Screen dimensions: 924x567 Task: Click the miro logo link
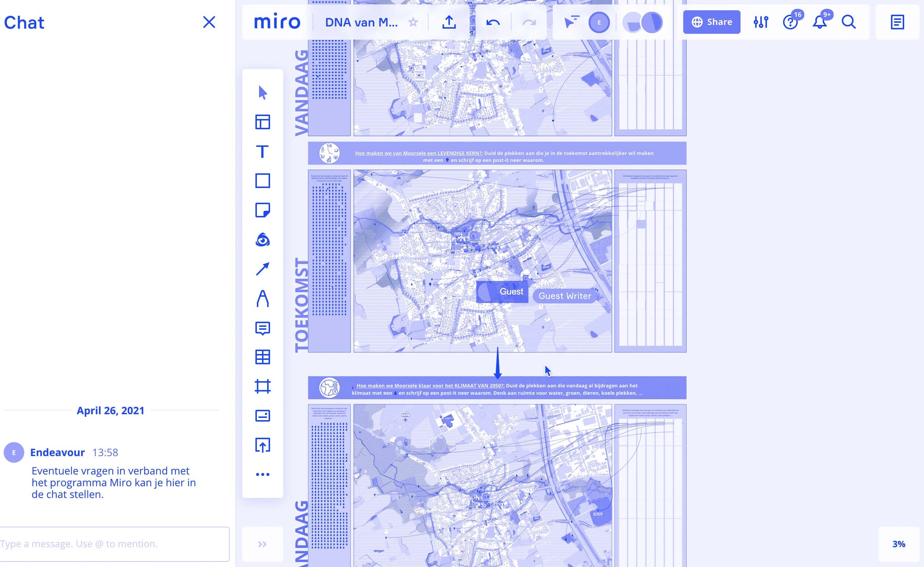pyautogui.click(x=277, y=22)
